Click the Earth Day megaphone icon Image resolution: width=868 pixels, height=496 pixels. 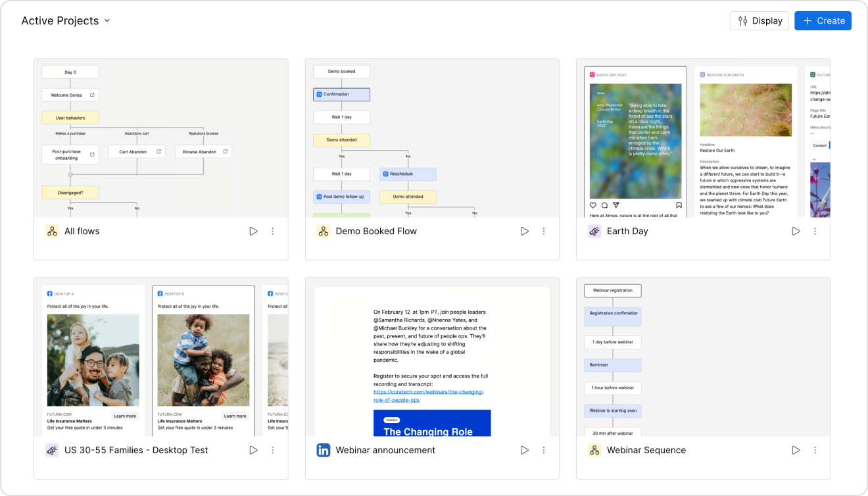594,231
